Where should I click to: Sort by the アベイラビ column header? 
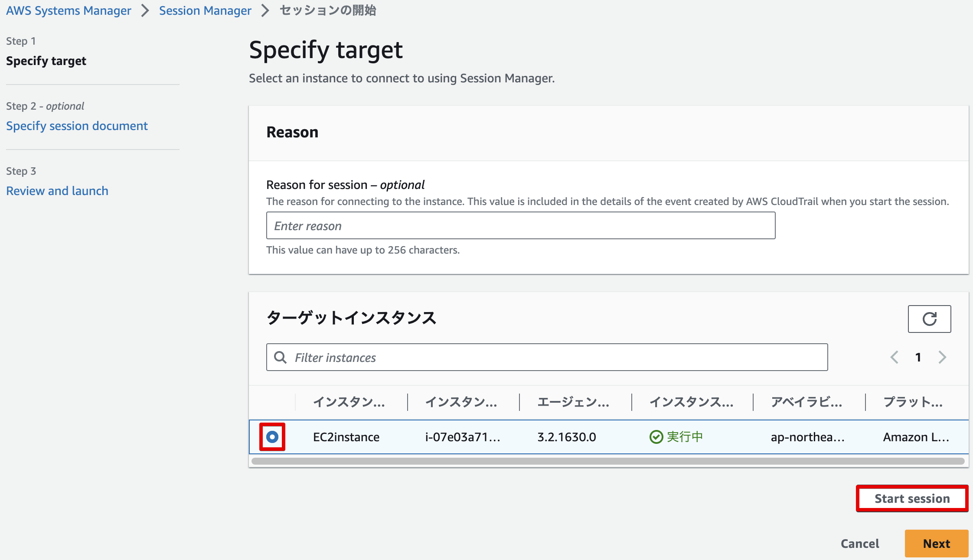806,402
